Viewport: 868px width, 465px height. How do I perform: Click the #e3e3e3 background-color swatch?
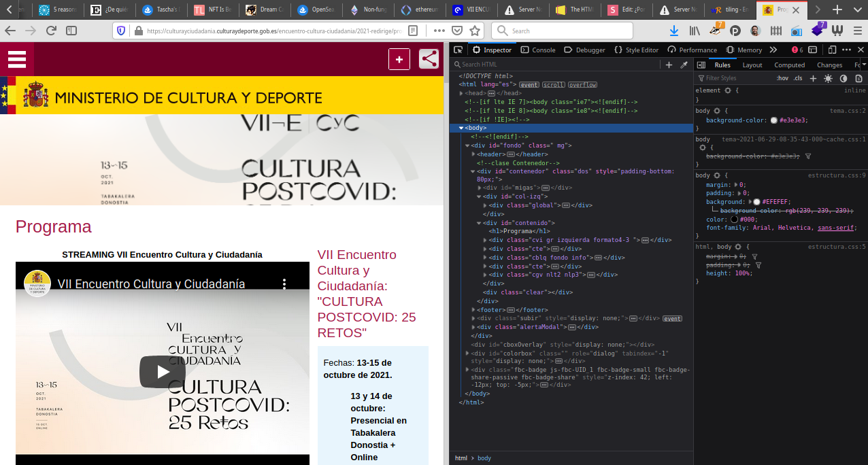[x=774, y=120]
